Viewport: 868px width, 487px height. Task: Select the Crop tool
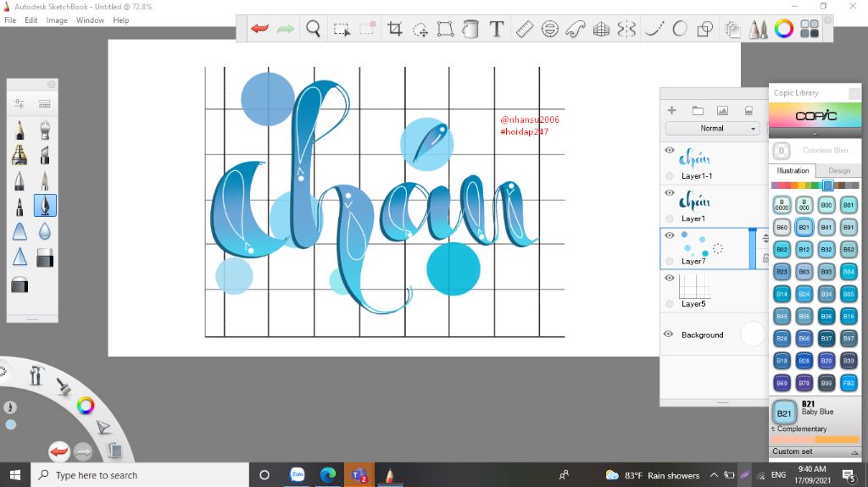[x=395, y=29]
